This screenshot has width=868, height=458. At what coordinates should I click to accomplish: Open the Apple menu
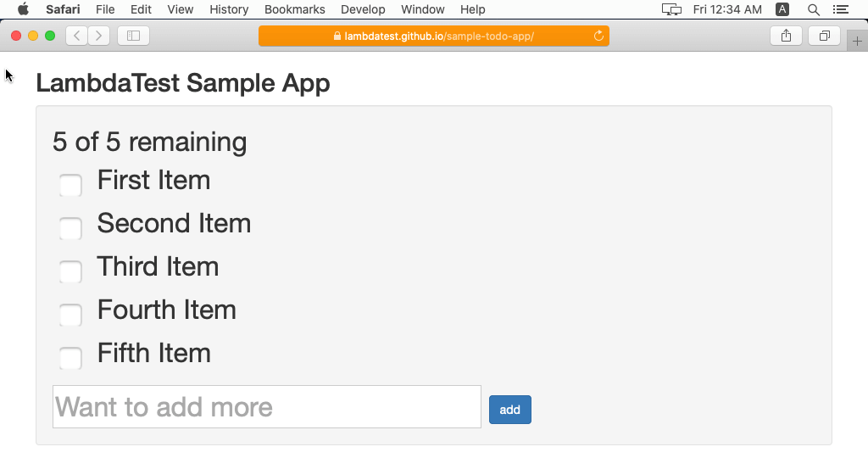(23, 9)
